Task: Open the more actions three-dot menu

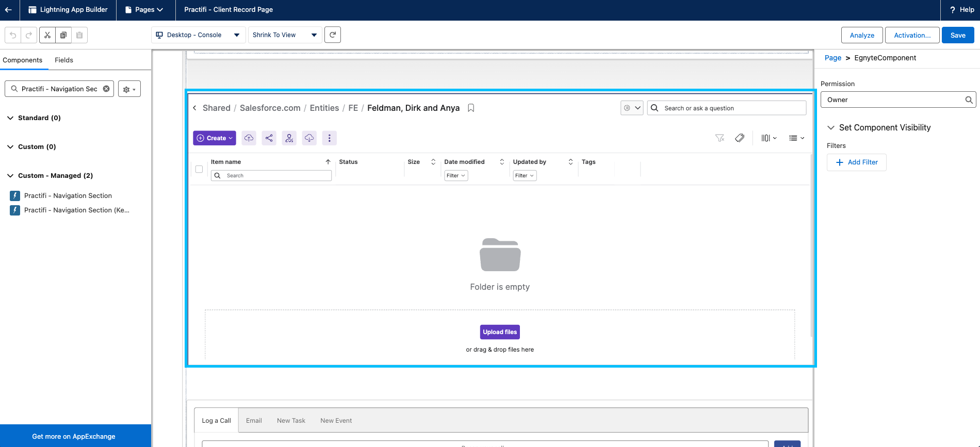Action: coord(329,138)
